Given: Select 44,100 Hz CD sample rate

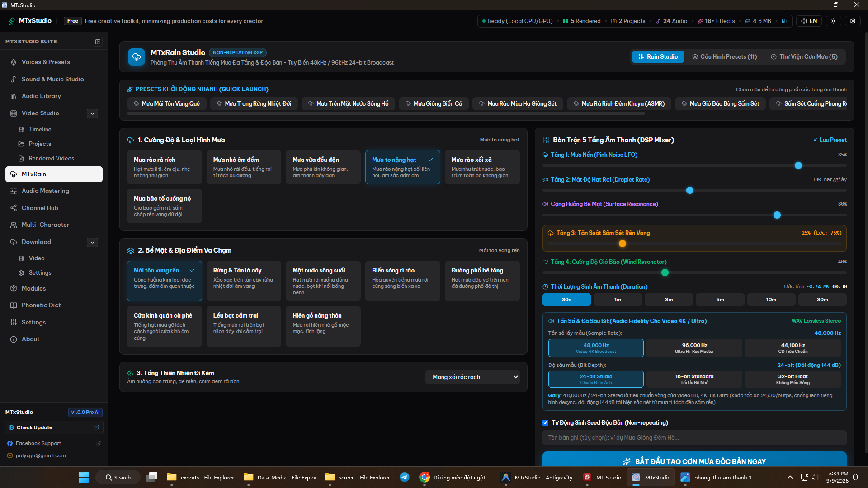Looking at the screenshot, I should [793, 348].
